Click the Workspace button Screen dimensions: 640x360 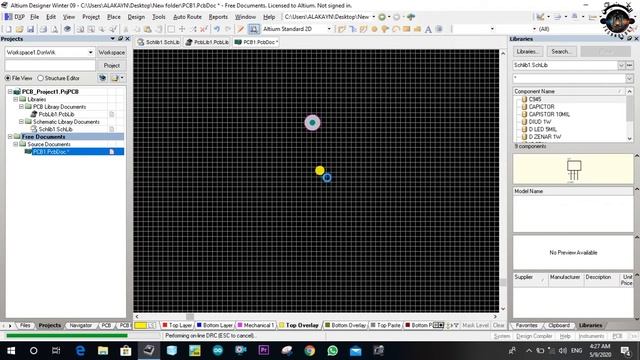click(x=111, y=52)
